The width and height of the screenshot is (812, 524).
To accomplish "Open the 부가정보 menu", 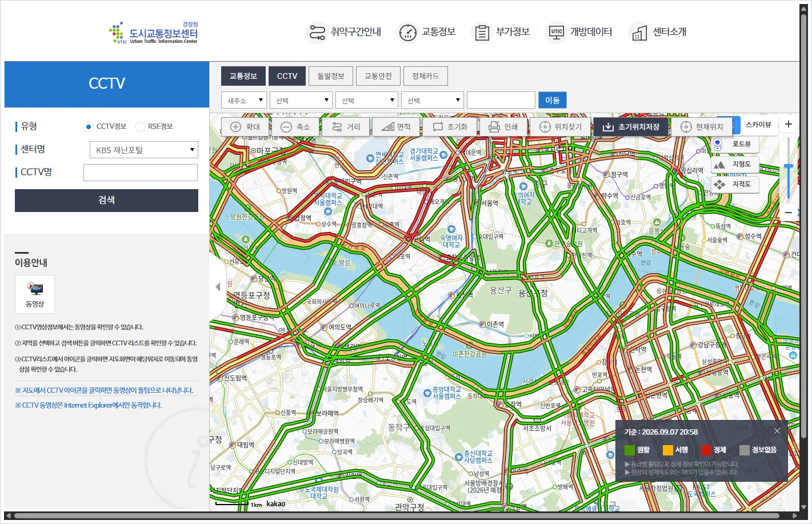I will [x=502, y=32].
